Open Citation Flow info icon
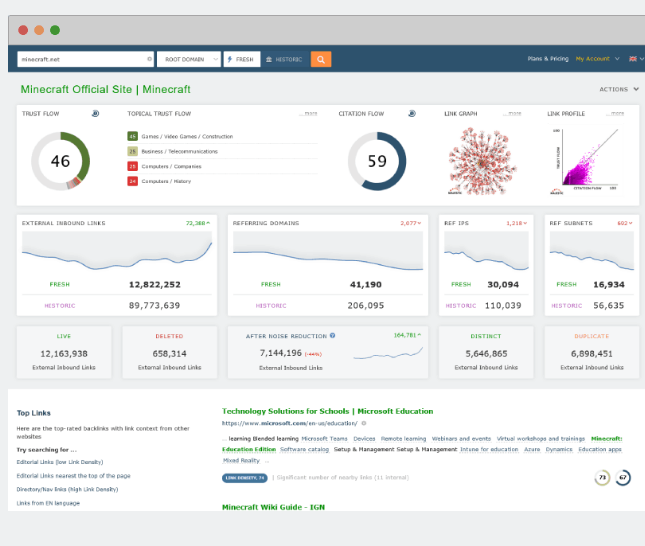 pyautogui.click(x=411, y=113)
